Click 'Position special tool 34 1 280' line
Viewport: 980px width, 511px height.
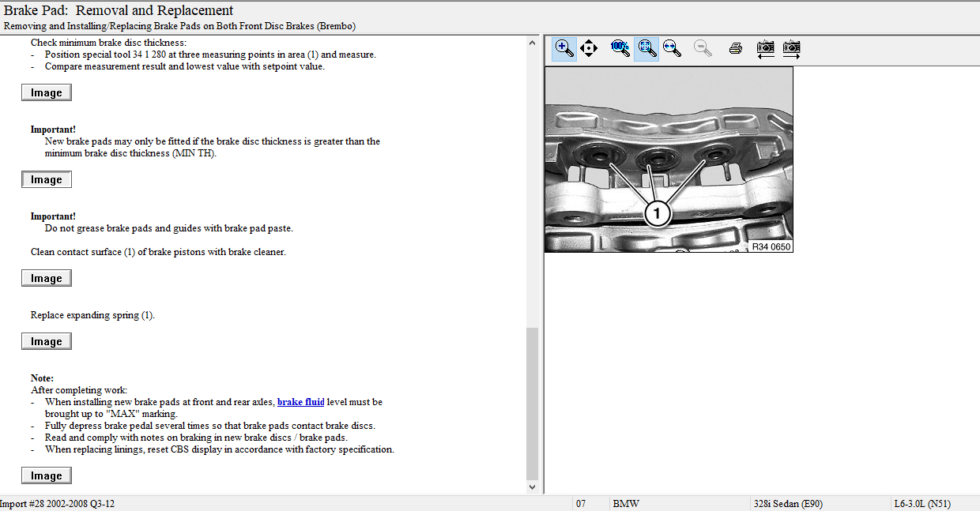coord(210,54)
